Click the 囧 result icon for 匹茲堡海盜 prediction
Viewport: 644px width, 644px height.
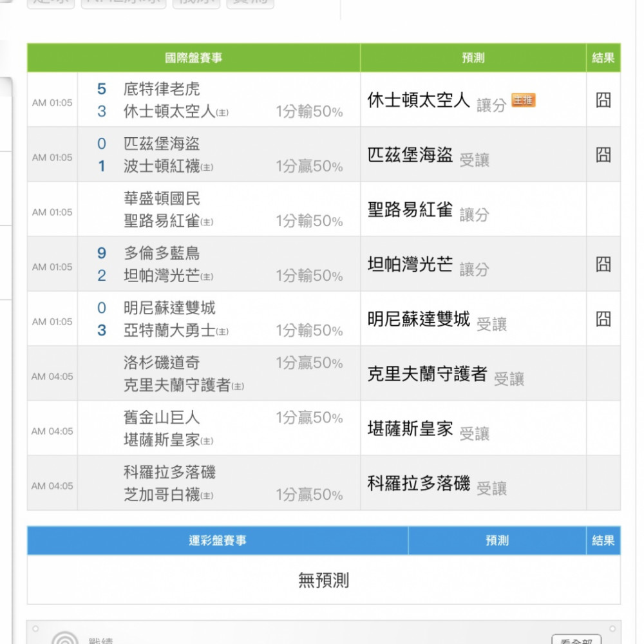click(x=603, y=155)
